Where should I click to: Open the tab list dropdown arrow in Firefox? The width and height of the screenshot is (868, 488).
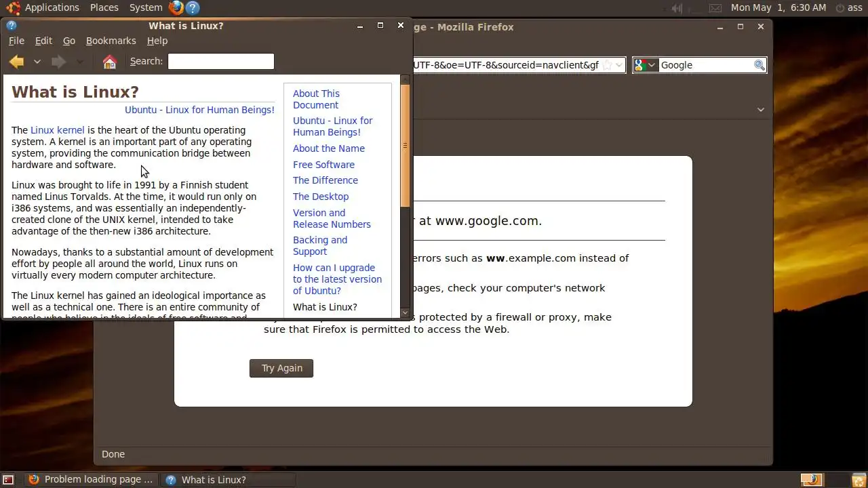coord(761,110)
